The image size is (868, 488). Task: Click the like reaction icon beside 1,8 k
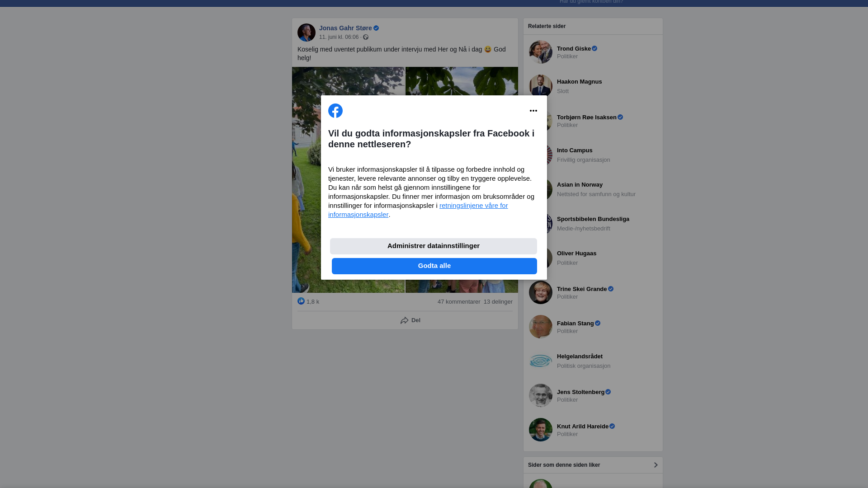301,301
